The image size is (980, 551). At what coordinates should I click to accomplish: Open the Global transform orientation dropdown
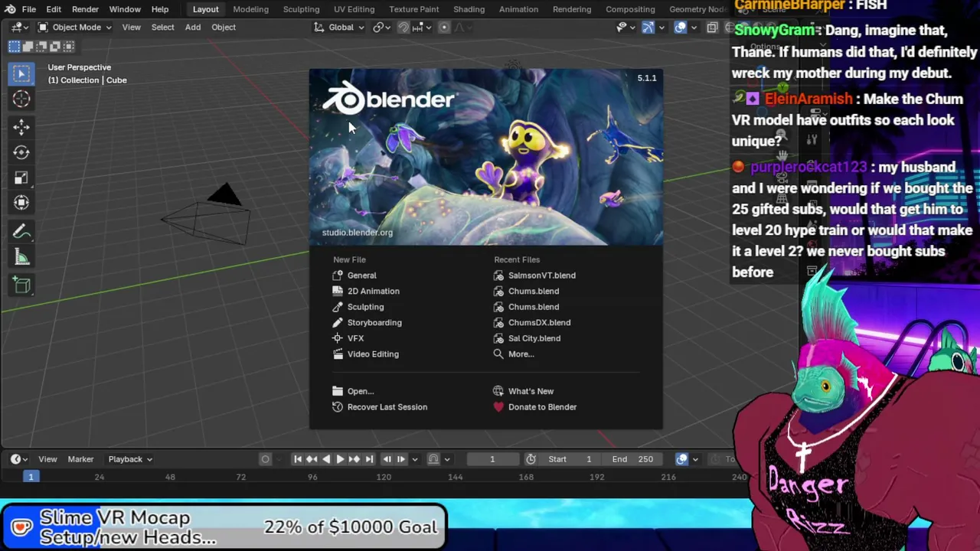[x=340, y=28]
